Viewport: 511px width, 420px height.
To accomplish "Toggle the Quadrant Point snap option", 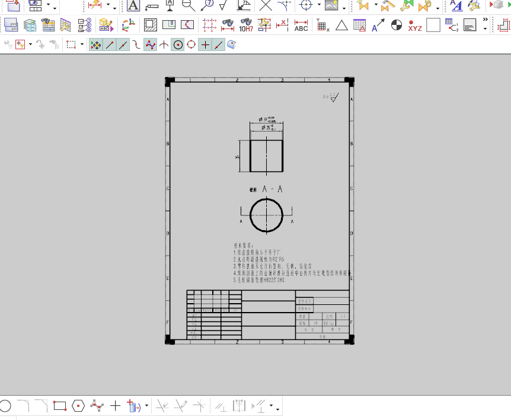I will [191, 44].
